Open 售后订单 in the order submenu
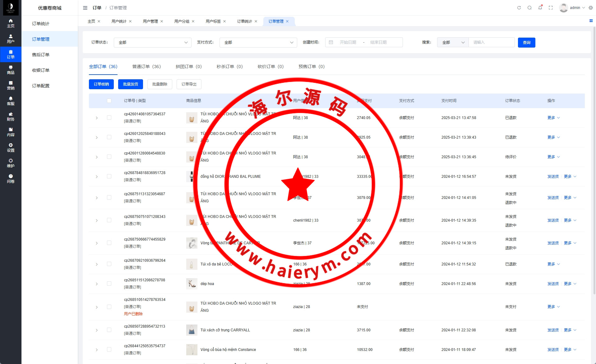The height and width of the screenshot is (364, 596). coord(41,55)
